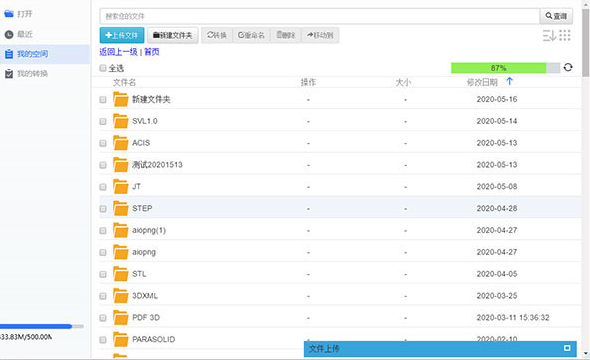This screenshot has height=360, width=590.
Task: Check the box for PDF 3D row
Action: 103,318
